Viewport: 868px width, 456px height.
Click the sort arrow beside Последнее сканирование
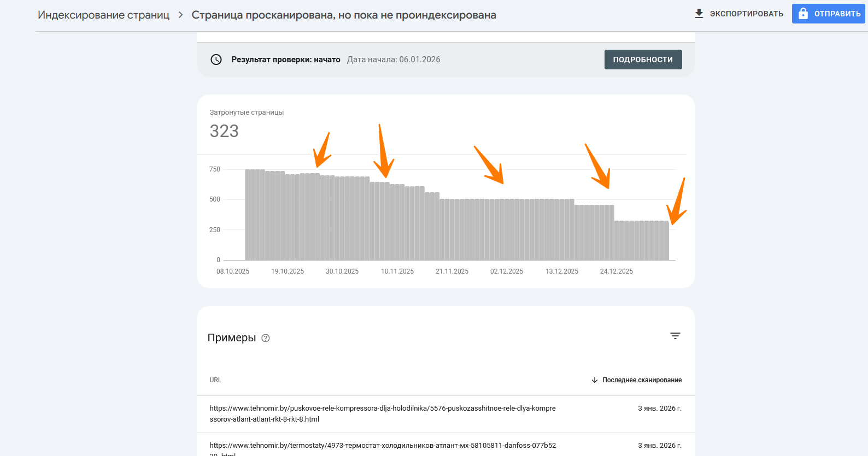point(595,380)
